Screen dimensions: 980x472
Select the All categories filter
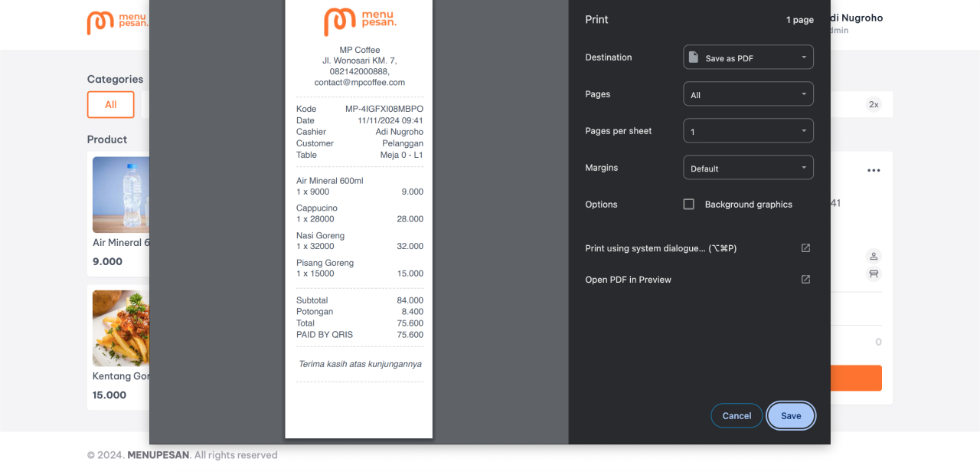point(110,104)
